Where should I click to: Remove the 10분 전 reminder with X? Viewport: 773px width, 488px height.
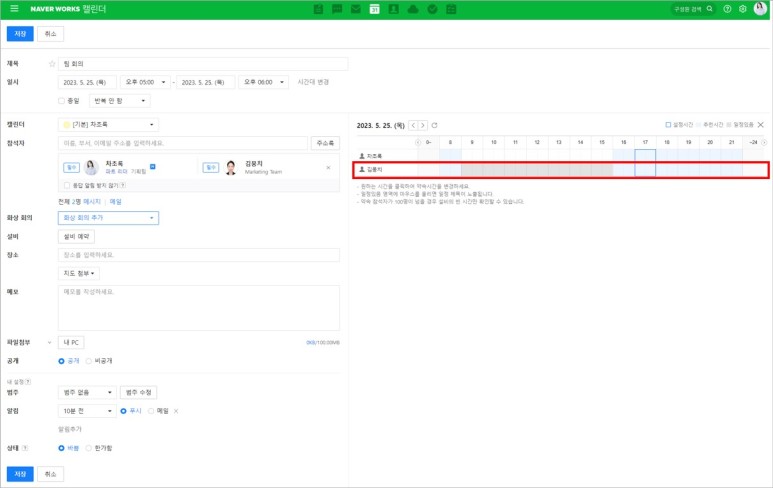tap(176, 411)
